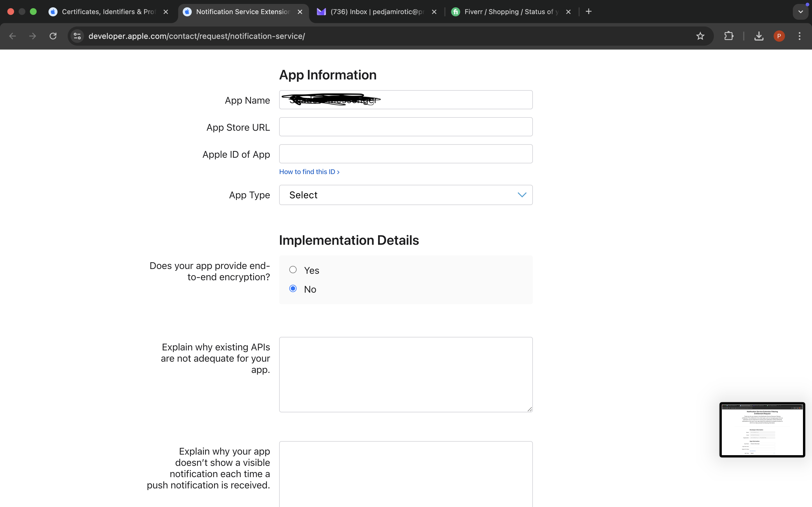The height and width of the screenshot is (507, 812).
Task: Switch to Certificates, Identifiers & Profiles tab
Action: coord(107,12)
